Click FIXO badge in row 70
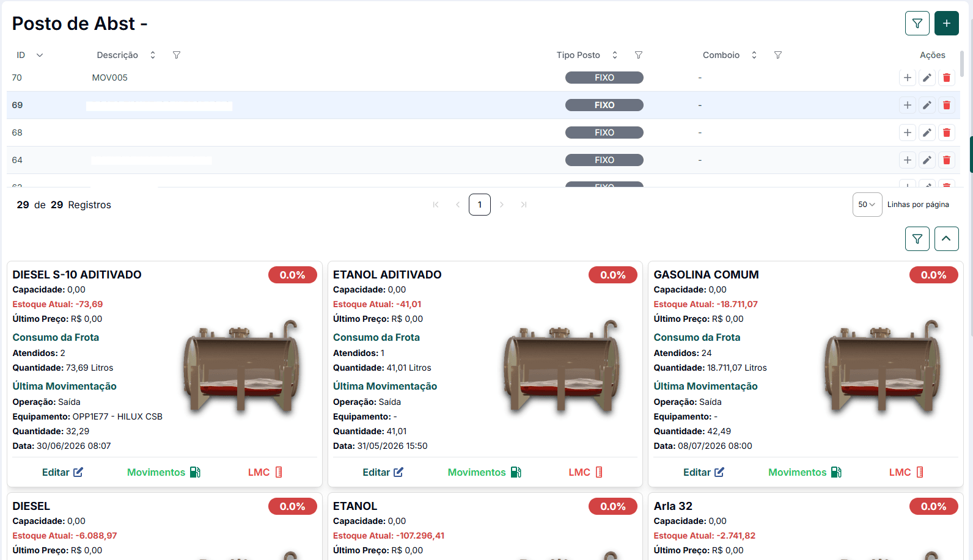The width and height of the screenshot is (973, 560). [604, 78]
